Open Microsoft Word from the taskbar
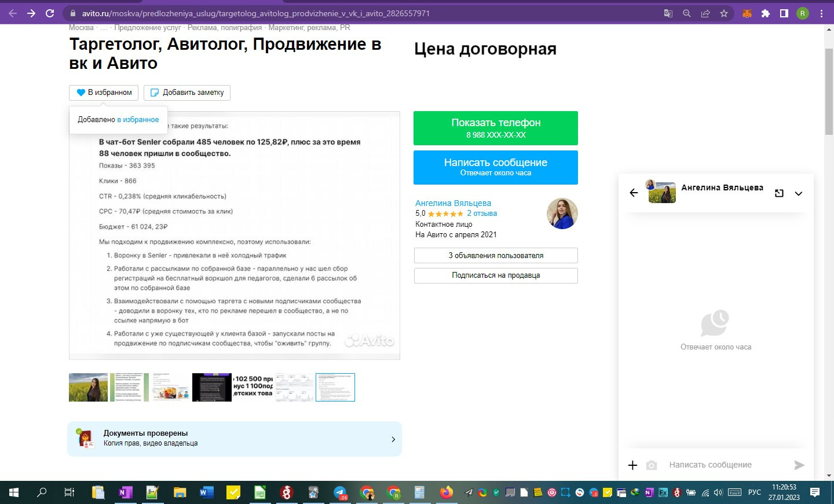The height and width of the screenshot is (504, 834). [207, 492]
